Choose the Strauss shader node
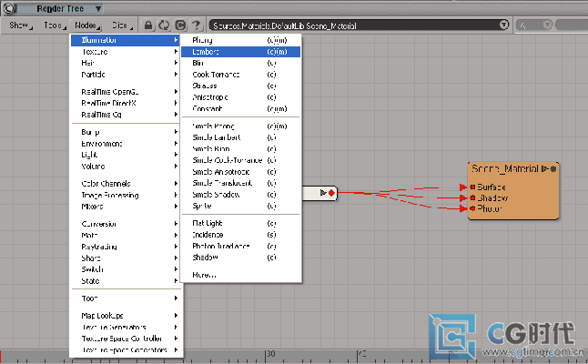The image size is (588, 364). tap(240, 86)
